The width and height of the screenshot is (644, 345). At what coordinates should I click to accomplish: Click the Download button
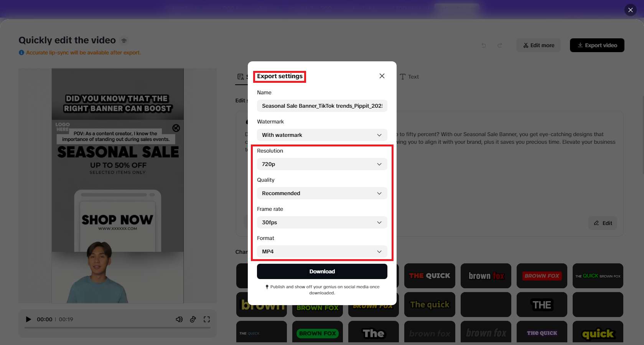pos(322,271)
